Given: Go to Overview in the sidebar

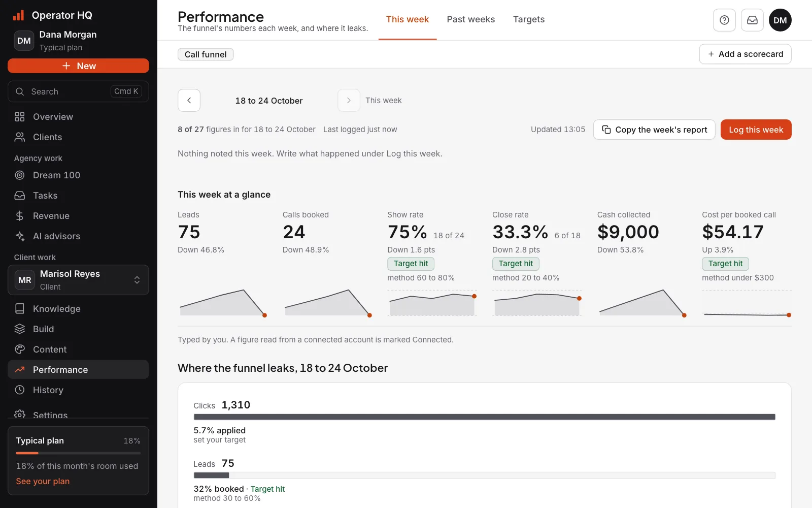Looking at the screenshot, I should (78, 117).
